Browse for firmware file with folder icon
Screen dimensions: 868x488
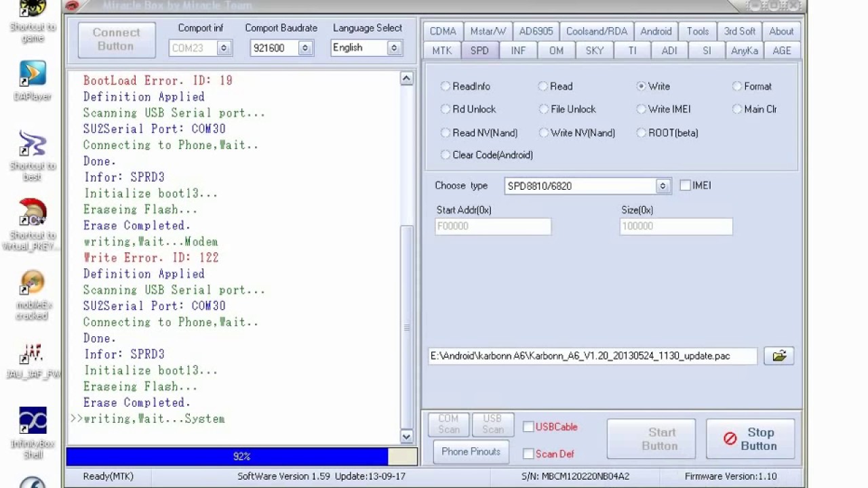pos(778,356)
